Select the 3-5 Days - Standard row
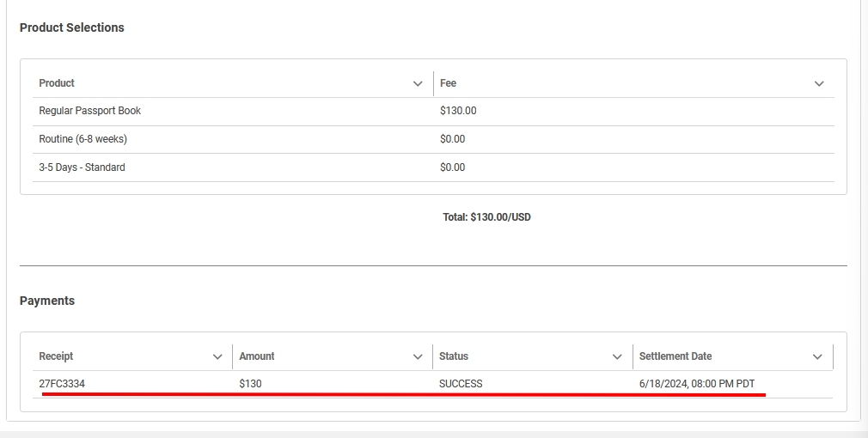The image size is (868, 438). (x=82, y=167)
